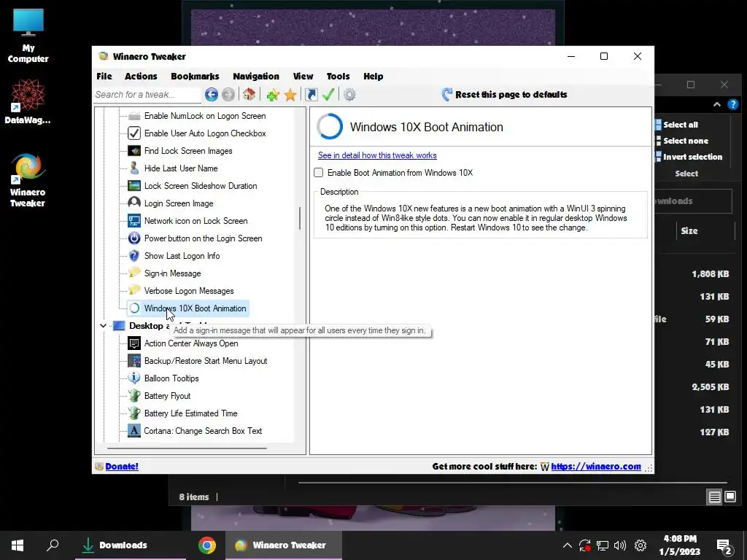Select Login Screen Image tweak
The width and height of the screenshot is (747, 560).
pyautogui.click(x=179, y=203)
